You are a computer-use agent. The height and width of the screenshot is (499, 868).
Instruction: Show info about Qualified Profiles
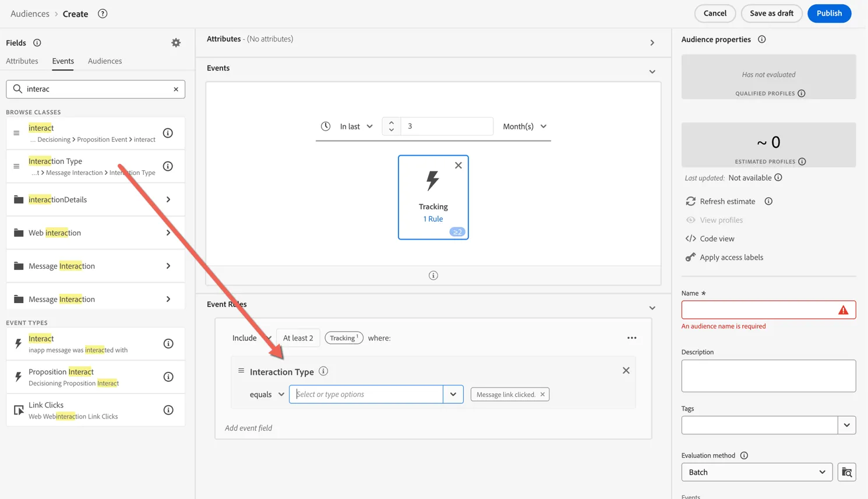[802, 93]
